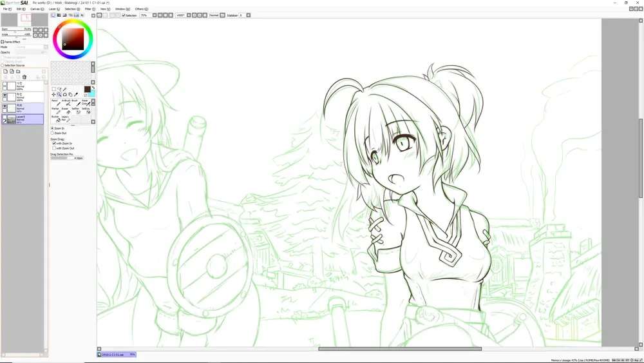Select the Brush tool
Image resolution: width=644 pixels, height=363 pixels.
click(77, 103)
